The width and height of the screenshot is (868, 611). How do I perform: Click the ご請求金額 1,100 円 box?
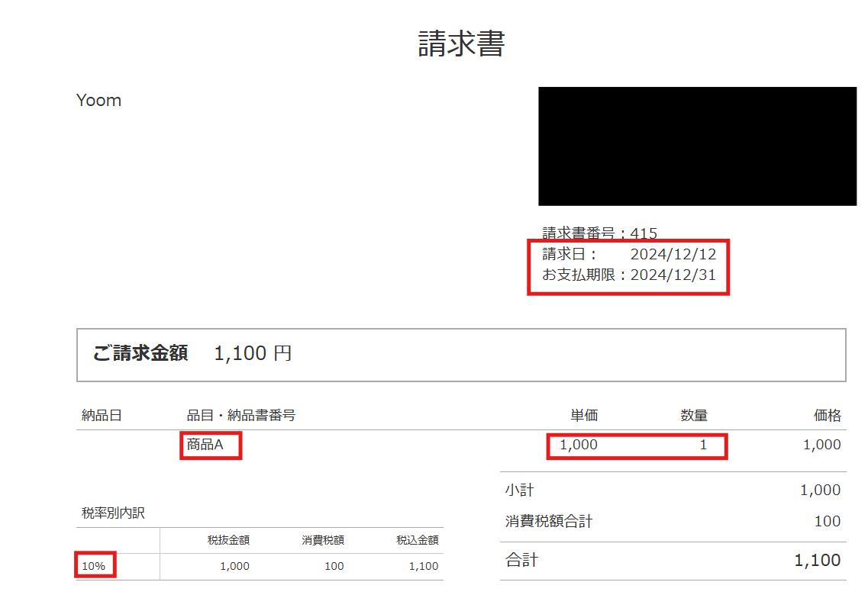[x=461, y=355]
